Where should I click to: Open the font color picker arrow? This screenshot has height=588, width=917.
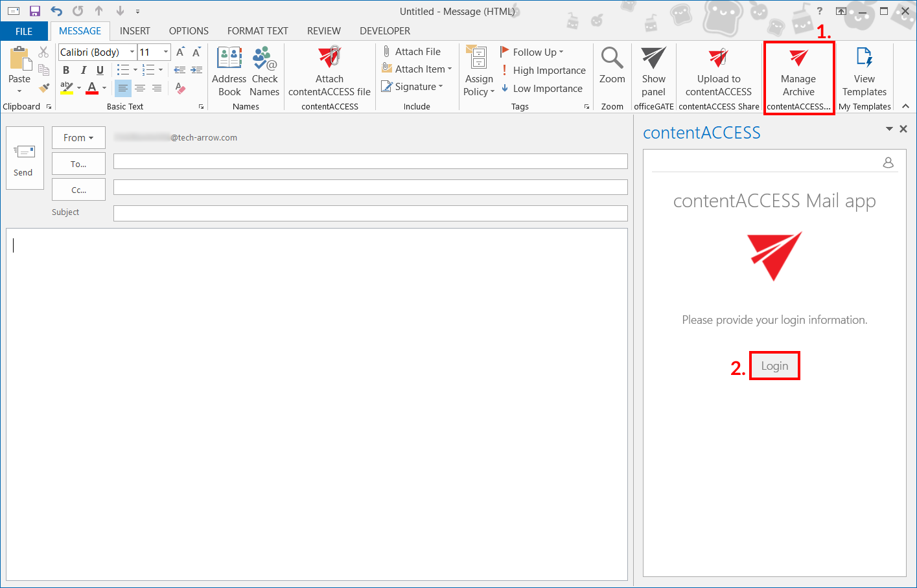tap(104, 88)
